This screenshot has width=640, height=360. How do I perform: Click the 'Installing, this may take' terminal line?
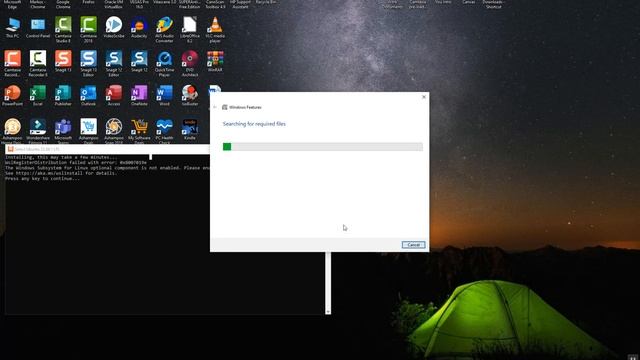pyautogui.click(x=61, y=157)
